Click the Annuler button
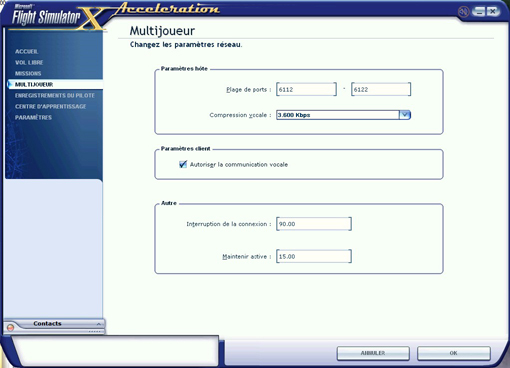Image resolution: width=510 pixels, height=368 pixels. (x=373, y=353)
